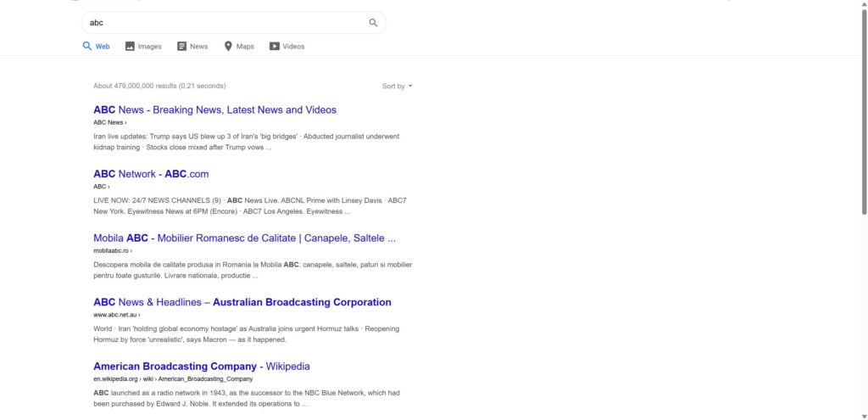
Task: Click the scrollbar down arrow
Action: 864,416
